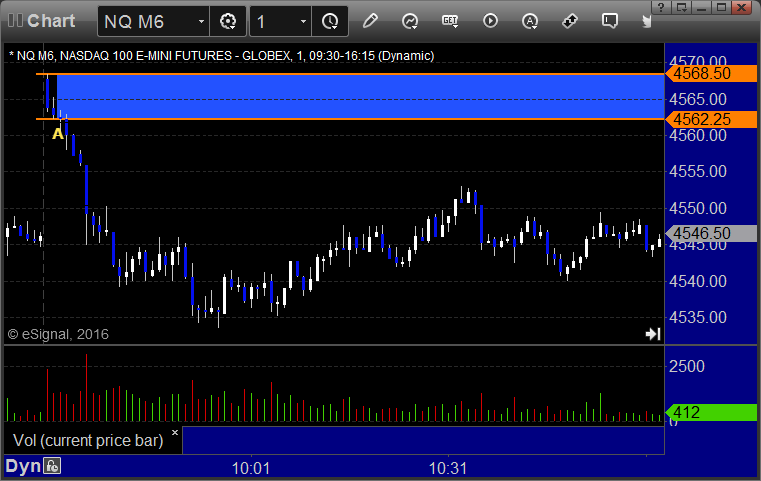Select the blue shaded price region

[x=360, y=97]
